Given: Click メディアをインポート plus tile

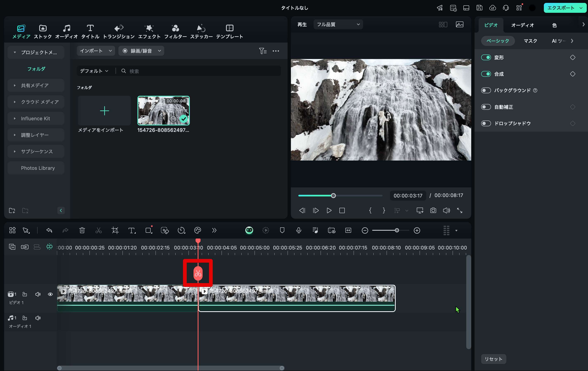Looking at the screenshot, I should pyautogui.click(x=104, y=111).
